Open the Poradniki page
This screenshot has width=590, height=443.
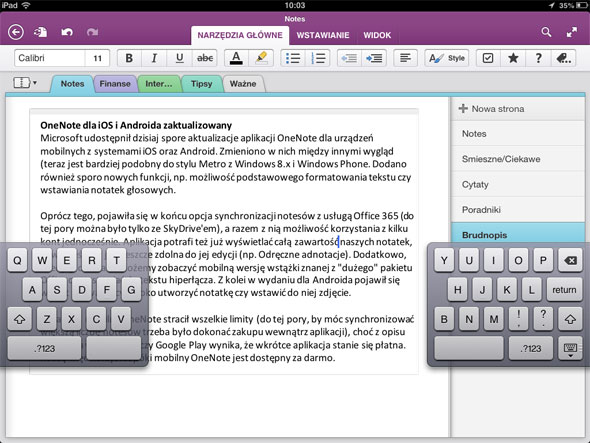pyautogui.click(x=518, y=209)
